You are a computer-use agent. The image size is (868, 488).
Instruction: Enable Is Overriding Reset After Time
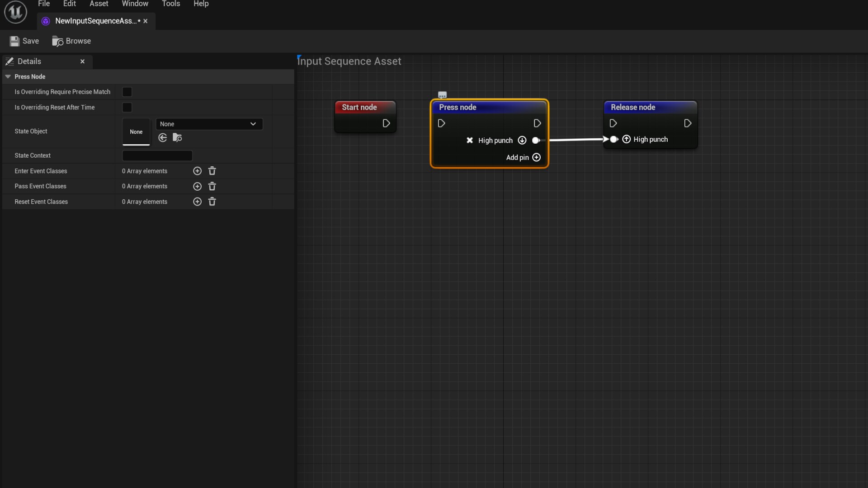pos(127,108)
